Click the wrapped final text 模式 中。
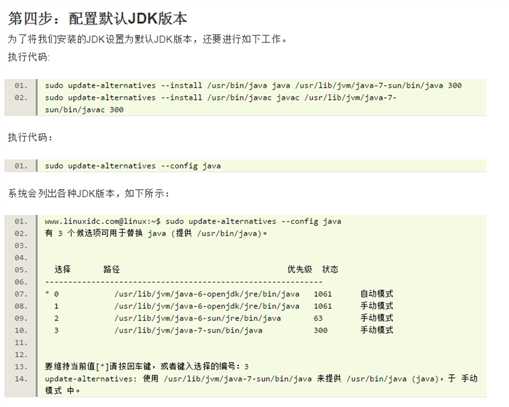The height and width of the screenshot is (407, 509). (62, 390)
